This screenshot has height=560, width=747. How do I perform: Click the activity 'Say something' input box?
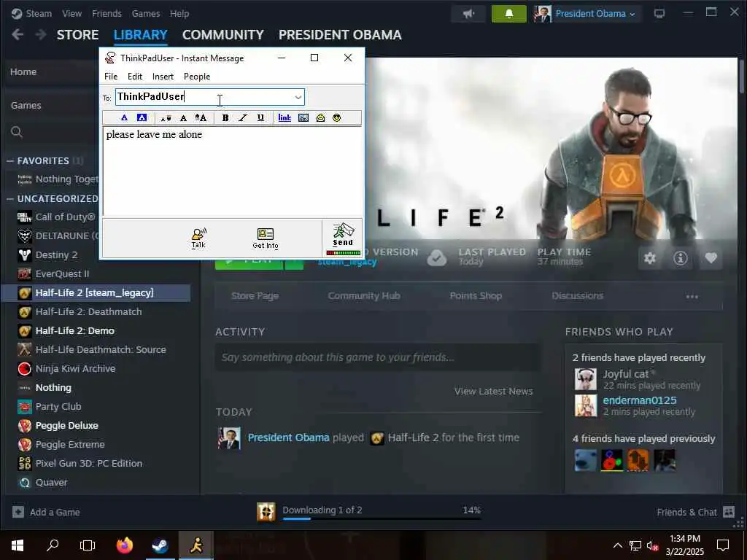(x=379, y=357)
